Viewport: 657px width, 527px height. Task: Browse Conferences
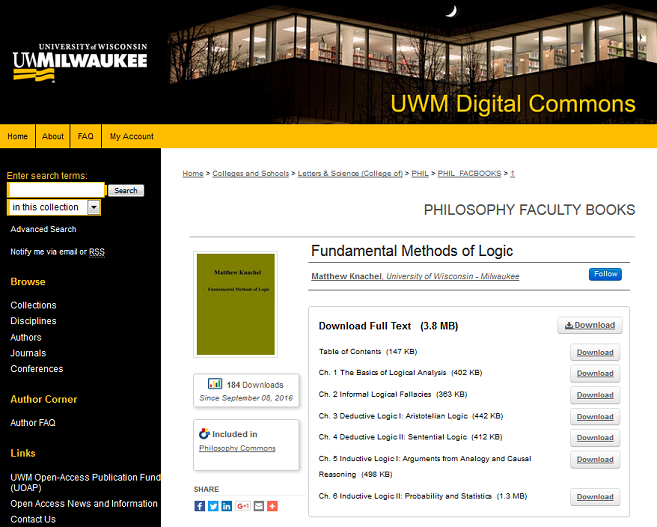pyautogui.click(x=37, y=369)
